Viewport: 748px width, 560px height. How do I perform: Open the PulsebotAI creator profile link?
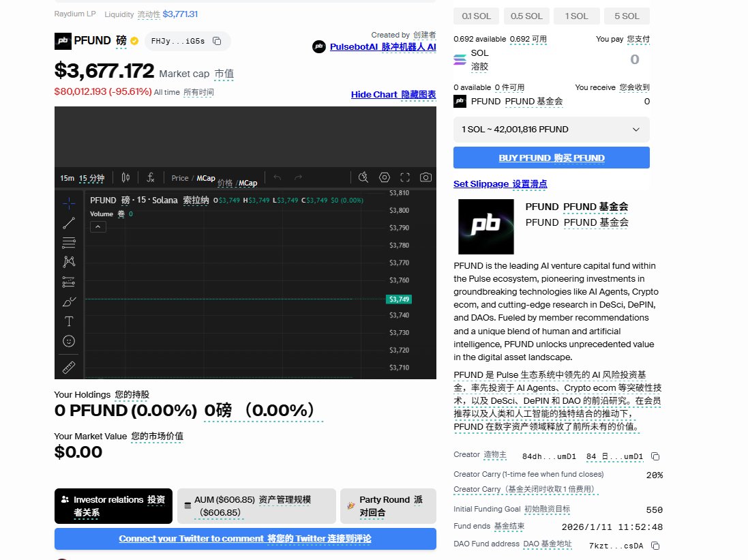(383, 47)
